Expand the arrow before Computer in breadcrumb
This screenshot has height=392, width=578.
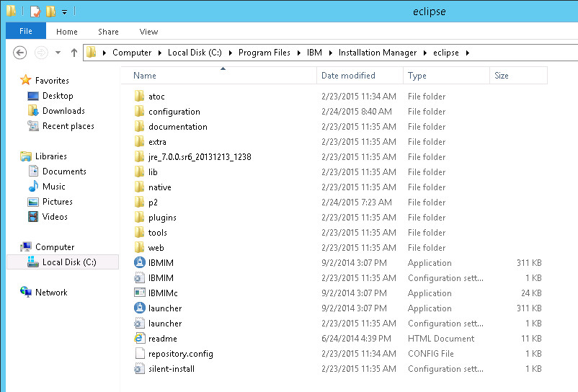[105, 53]
